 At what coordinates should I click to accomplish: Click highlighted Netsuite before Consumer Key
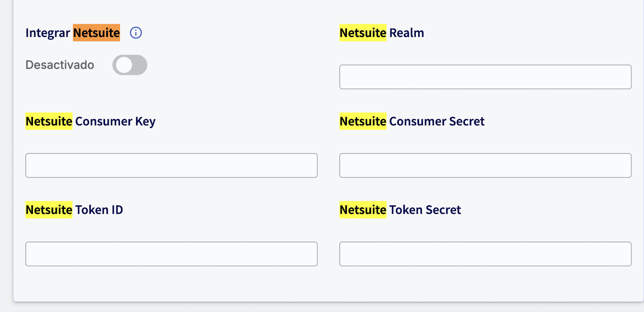[x=49, y=122]
